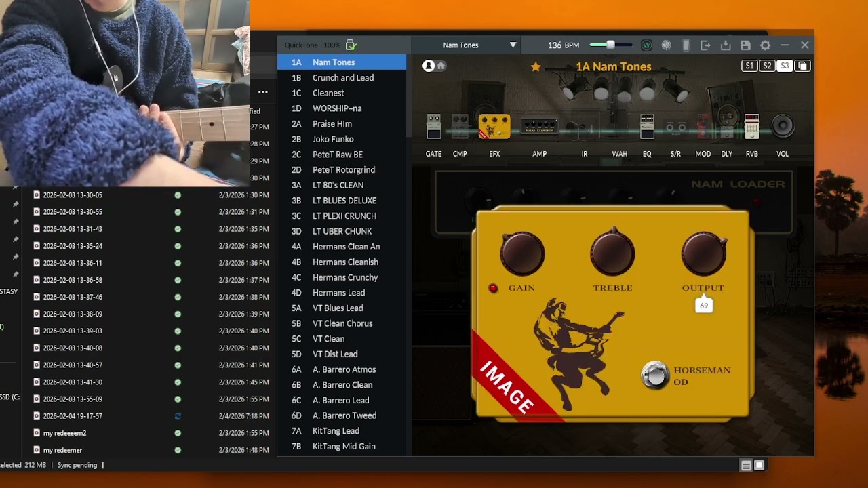The width and height of the screenshot is (868, 488).
Task: Open the tuner icon in toolbar
Action: (x=646, y=45)
